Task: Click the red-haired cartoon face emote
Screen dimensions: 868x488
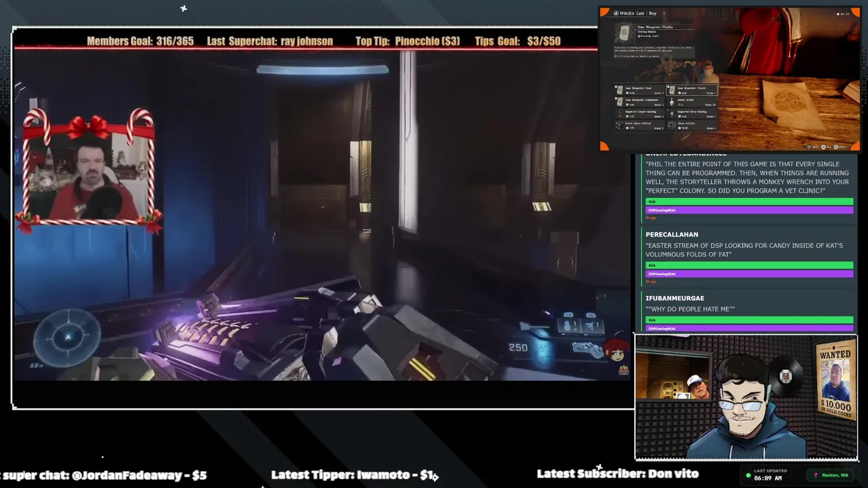Action: [x=618, y=350]
